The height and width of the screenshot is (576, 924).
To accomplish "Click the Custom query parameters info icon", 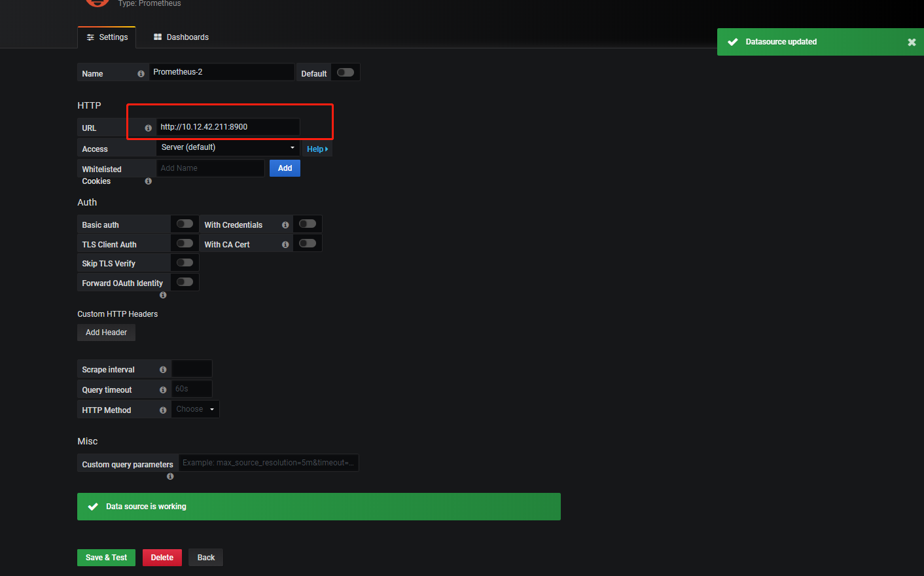I will point(170,477).
